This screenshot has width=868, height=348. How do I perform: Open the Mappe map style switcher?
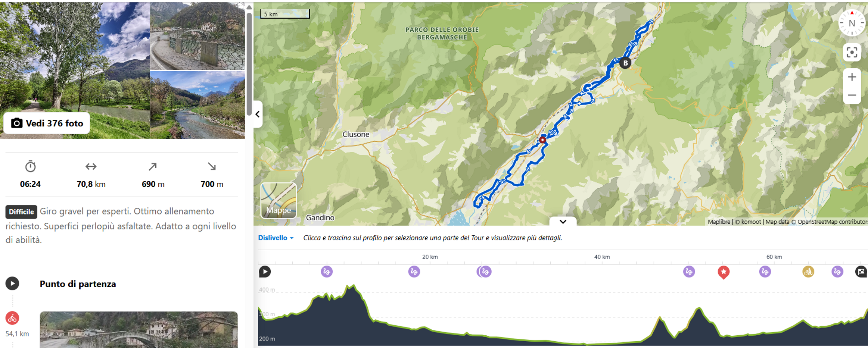[x=279, y=201]
